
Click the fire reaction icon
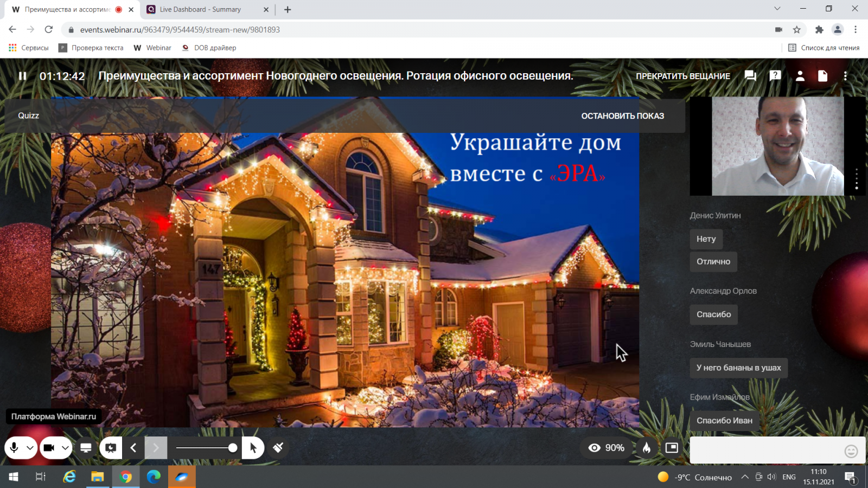pyautogui.click(x=647, y=448)
